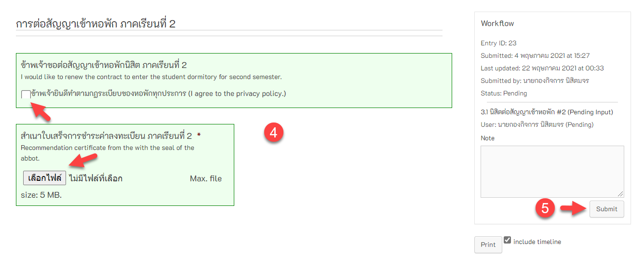Click inside the Note text area
The width and height of the screenshot is (644, 258).
(x=552, y=171)
